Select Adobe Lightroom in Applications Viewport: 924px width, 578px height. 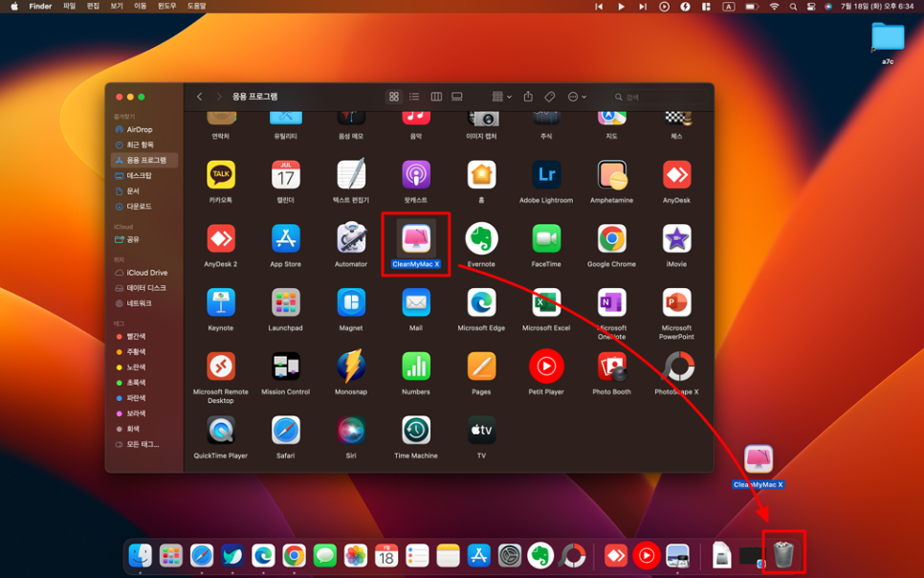tap(546, 174)
